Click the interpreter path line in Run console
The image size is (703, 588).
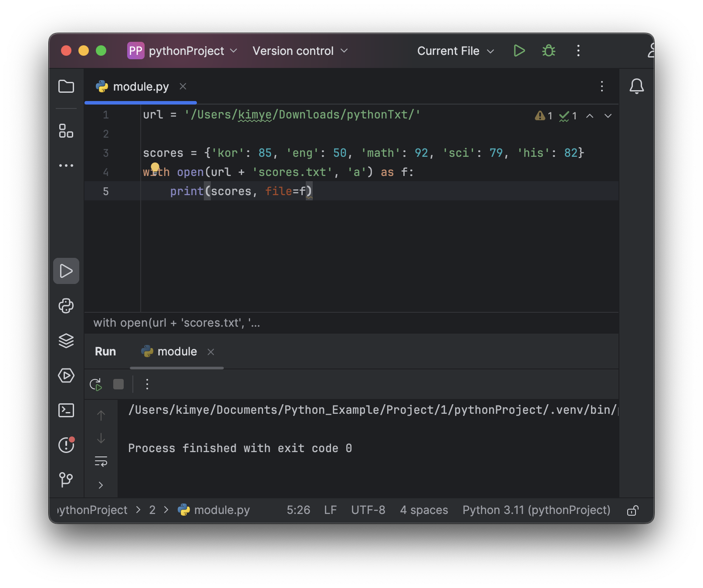click(x=373, y=410)
